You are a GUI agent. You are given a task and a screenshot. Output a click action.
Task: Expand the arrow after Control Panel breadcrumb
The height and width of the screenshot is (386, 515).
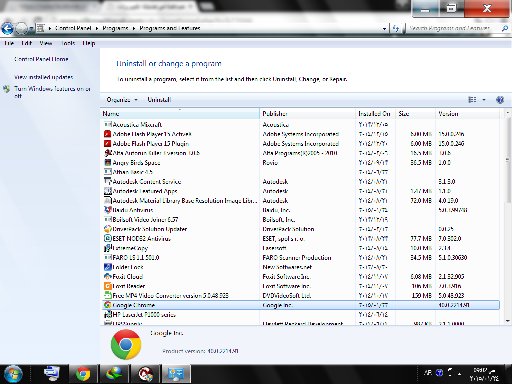tap(97, 28)
